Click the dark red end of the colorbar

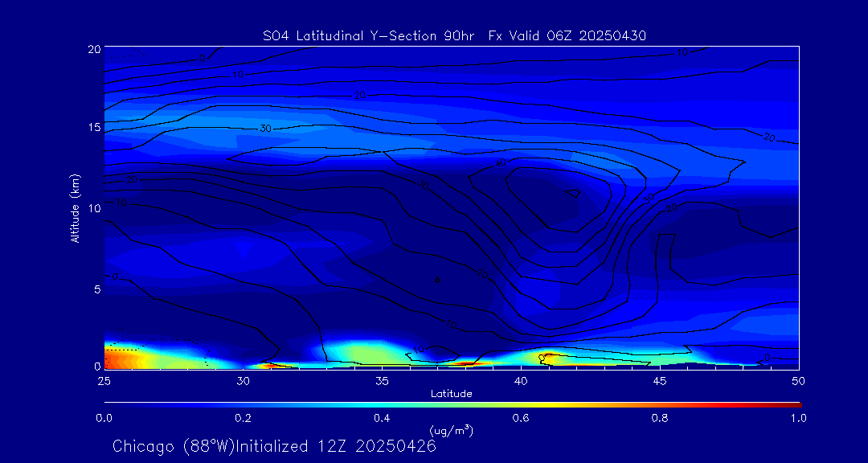tap(792, 405)
